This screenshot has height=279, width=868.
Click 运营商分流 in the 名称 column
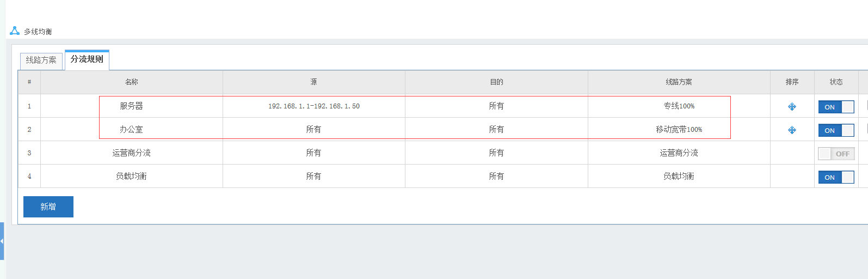[x=132, y=153]
